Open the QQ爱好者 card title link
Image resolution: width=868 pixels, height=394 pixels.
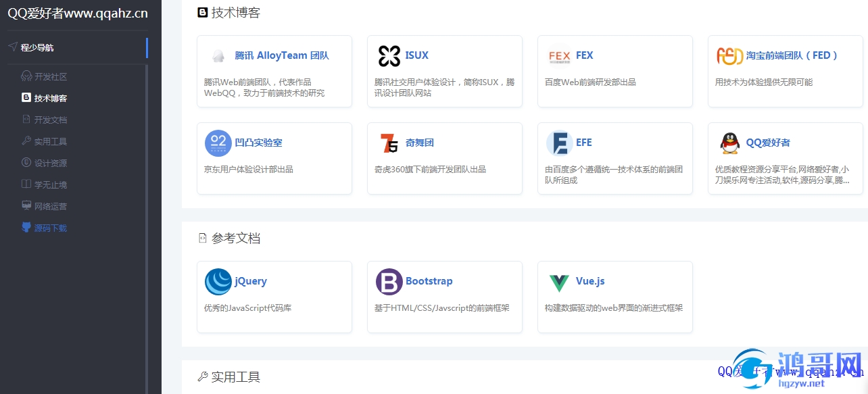[768, 143]
